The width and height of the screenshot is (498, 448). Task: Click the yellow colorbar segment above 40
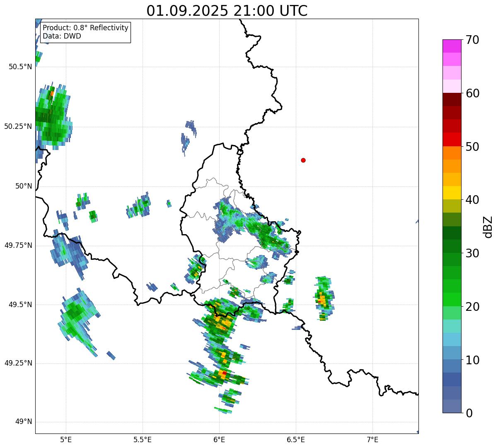(452, 193)
